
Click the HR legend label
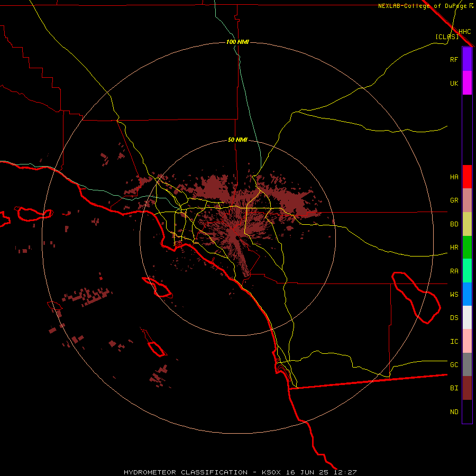(x=454, y=248)
